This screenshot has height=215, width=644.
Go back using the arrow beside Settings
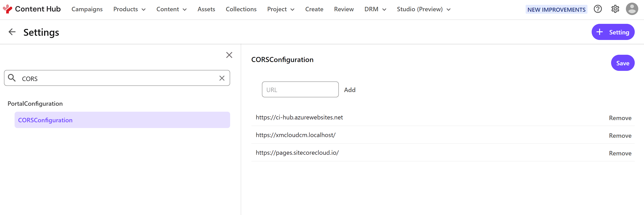pyautogui.click(x=12, y=32)
